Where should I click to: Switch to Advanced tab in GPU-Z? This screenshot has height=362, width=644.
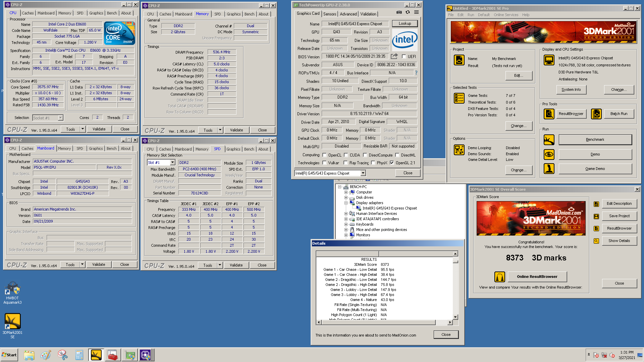tap(348, 14)
